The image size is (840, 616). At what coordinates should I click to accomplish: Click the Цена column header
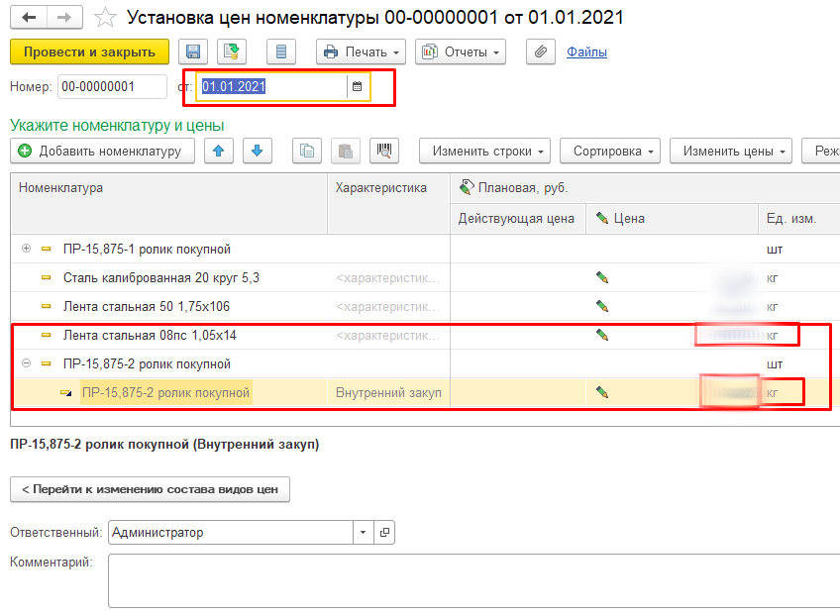pyautogui.click(x=672, y=219)
